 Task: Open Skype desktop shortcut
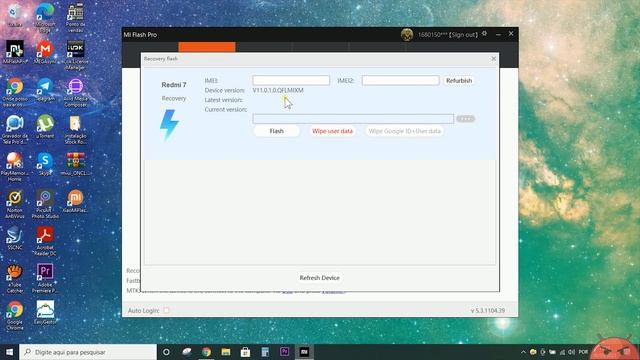point(45,163)
